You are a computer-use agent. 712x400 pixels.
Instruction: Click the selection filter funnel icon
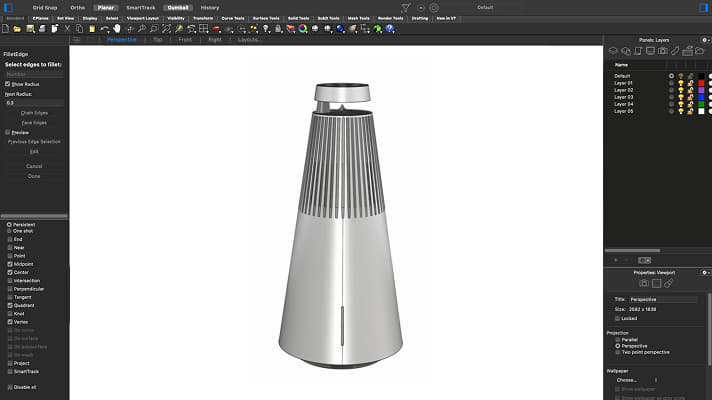[x=405, y=7]
